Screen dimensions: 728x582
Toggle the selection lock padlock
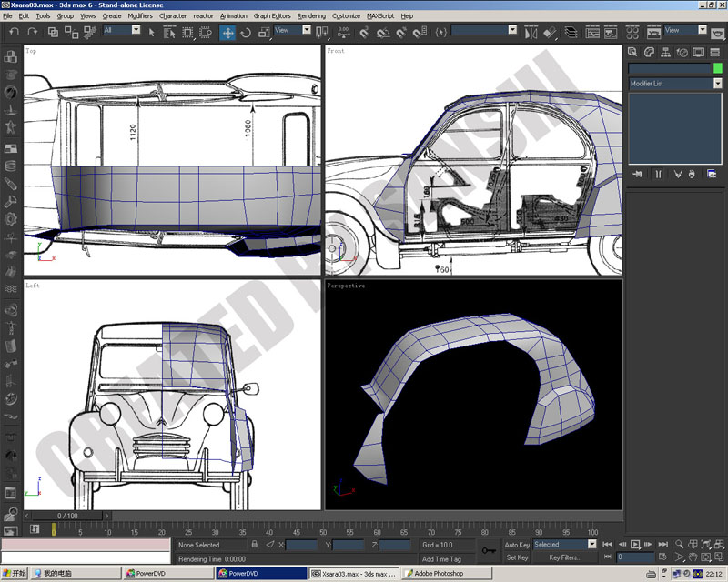tap(255, 544)
